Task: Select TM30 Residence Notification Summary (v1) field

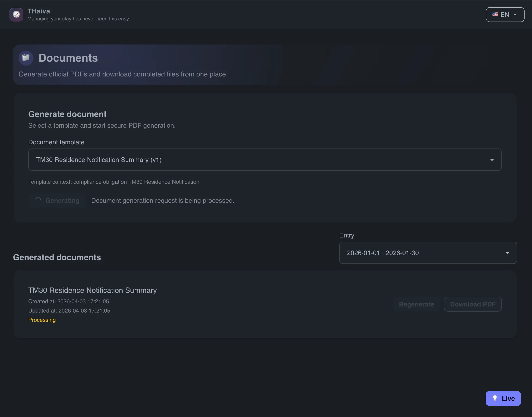Action: tap(265, 160)
